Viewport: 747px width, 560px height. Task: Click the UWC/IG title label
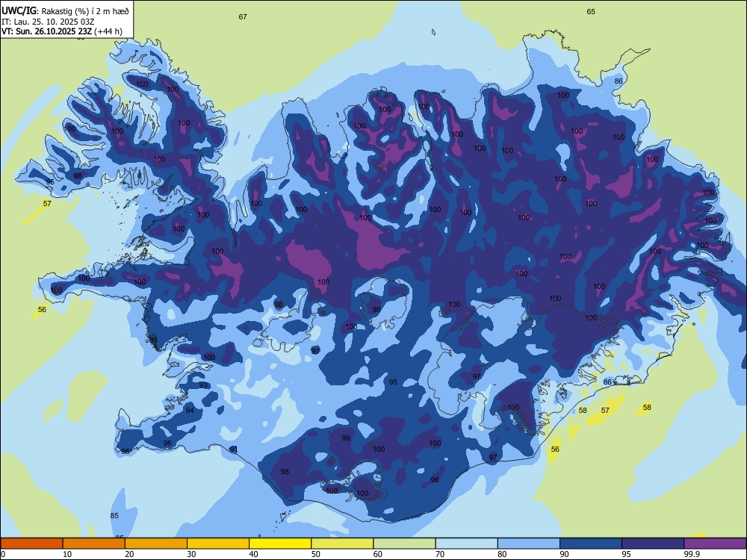coord(19,10)
